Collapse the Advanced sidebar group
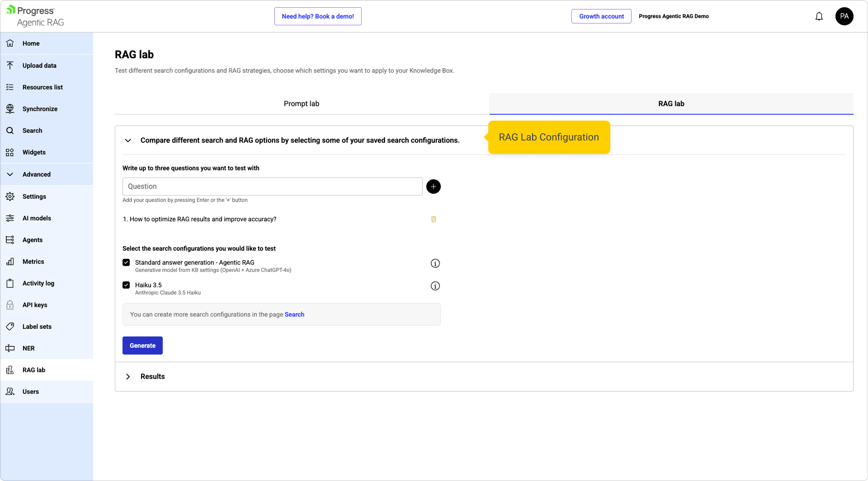868x481 pixels. [x=36, y=174]
